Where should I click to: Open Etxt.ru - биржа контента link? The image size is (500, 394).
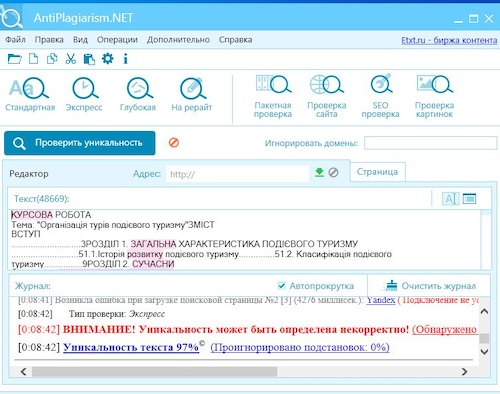point(449,40)
